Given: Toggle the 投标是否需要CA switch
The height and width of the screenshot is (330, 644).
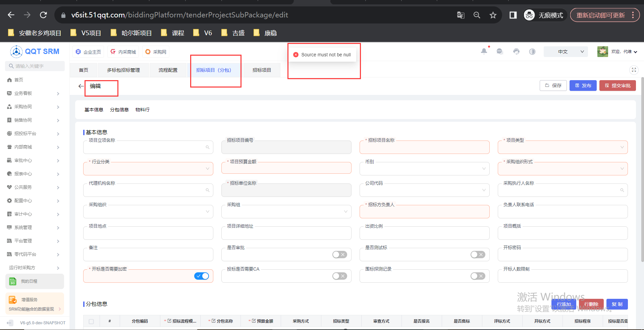Looking at the screenshot, I should [339, 276].
